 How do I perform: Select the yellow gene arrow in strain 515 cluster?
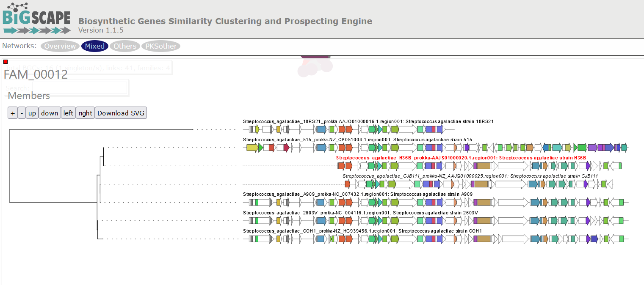(x=252, y=148)
